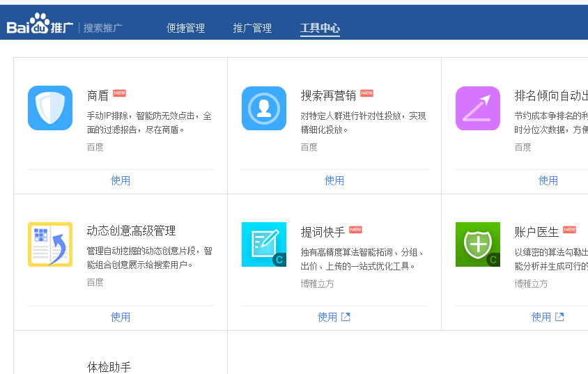Click 使用 link under 提词快手

(x=327, y=317)
